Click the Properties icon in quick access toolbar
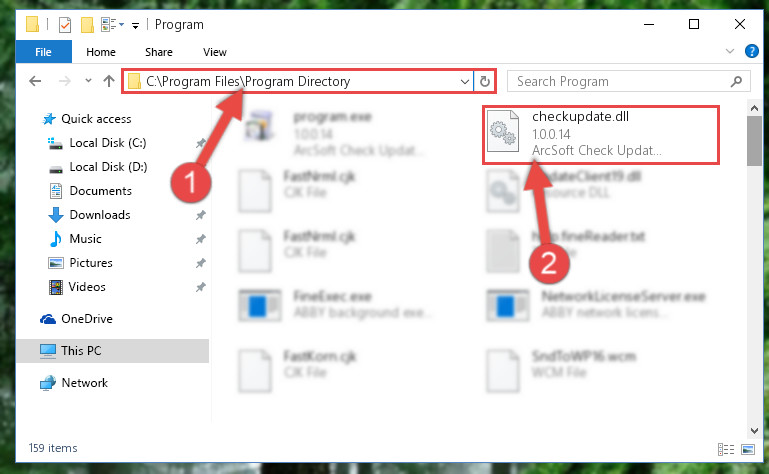 (x=65, y=25)
